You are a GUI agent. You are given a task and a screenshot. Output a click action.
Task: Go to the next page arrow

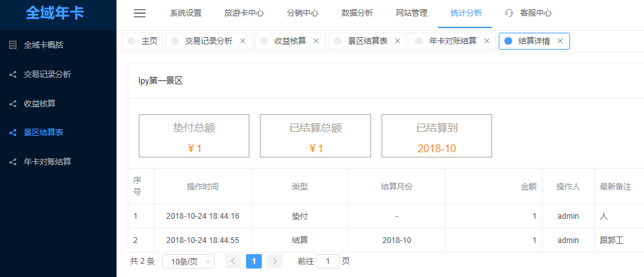tap(275, 261)
